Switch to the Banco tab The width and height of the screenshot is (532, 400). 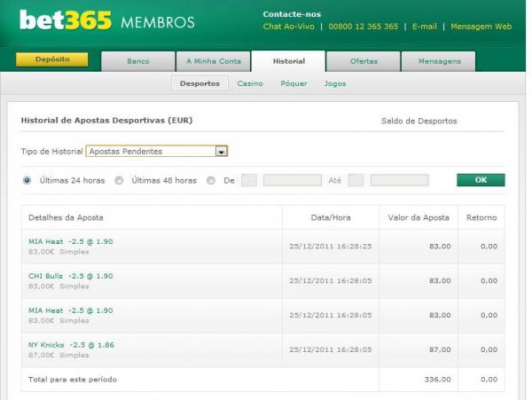(x=137, y=61)
